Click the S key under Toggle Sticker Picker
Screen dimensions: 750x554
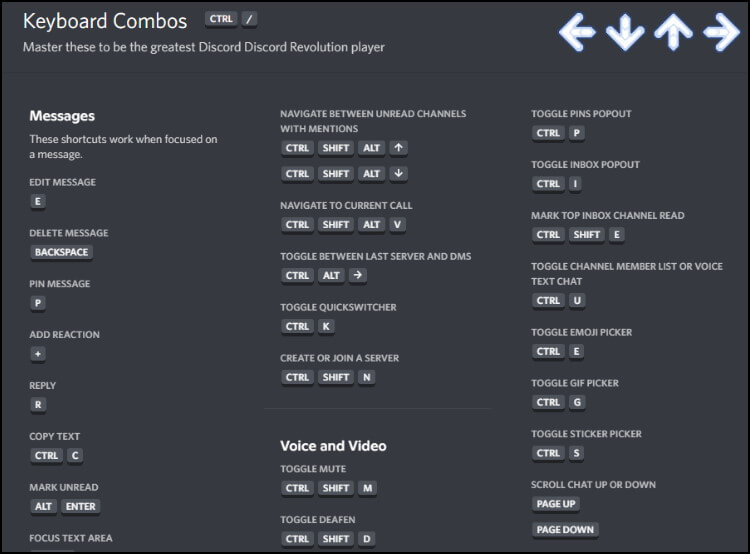pyautogui.click(x=576, y=453)
